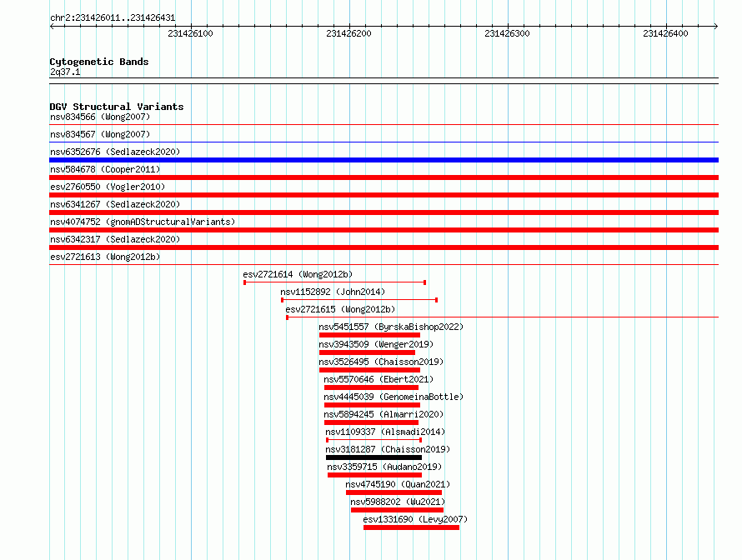This screenshot has height=560, width=742.
Task: Open the nsv5570646 (Ebert2021) variant
Action: [x=379, y=379]
